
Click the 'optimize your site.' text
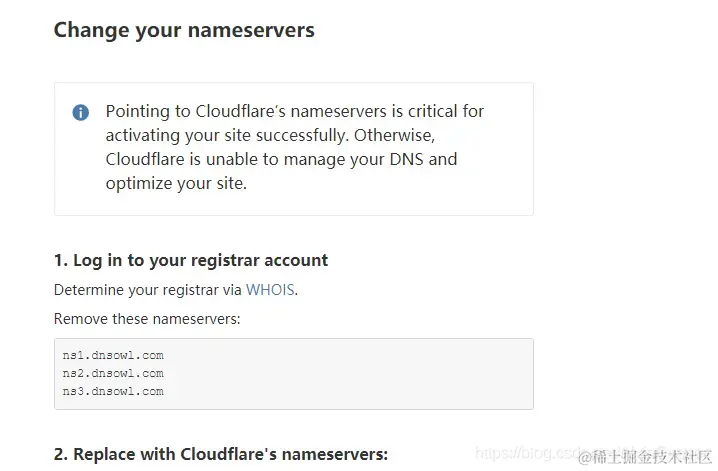coord(176,184)
